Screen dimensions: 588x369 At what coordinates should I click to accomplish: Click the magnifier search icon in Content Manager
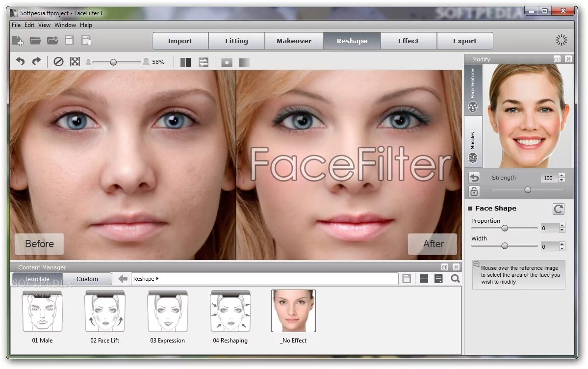(x=455, y=279)
